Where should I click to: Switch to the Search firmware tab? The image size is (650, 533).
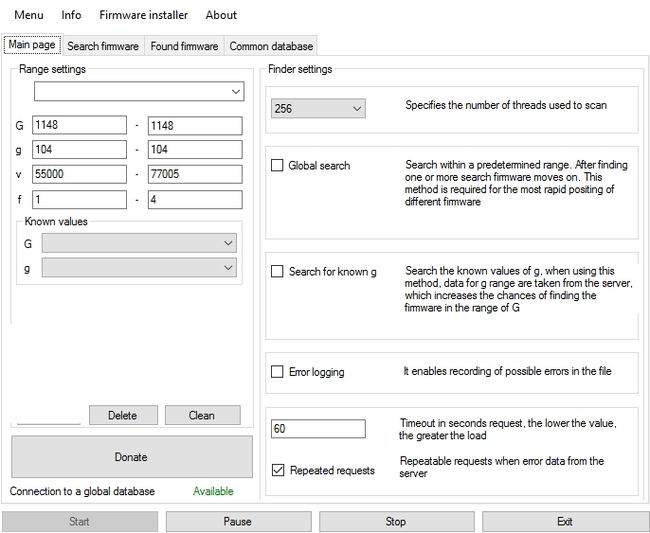(103, 46)
